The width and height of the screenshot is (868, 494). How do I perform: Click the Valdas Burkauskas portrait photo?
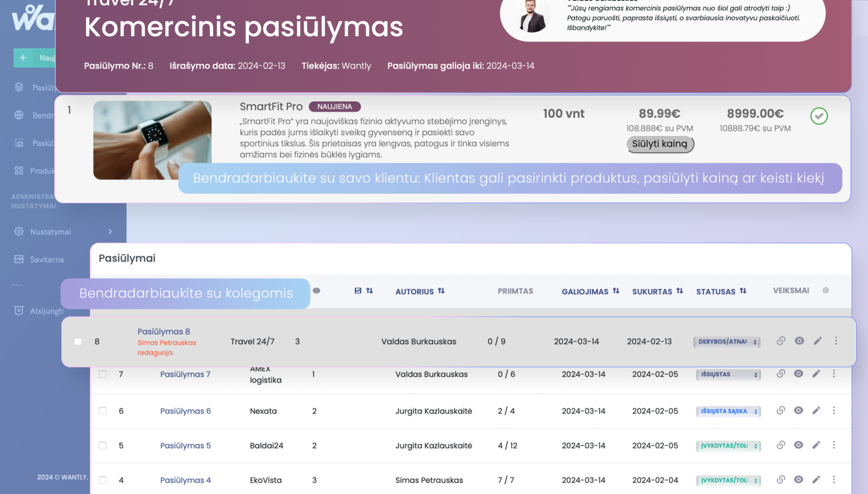(x=533, y=16)
